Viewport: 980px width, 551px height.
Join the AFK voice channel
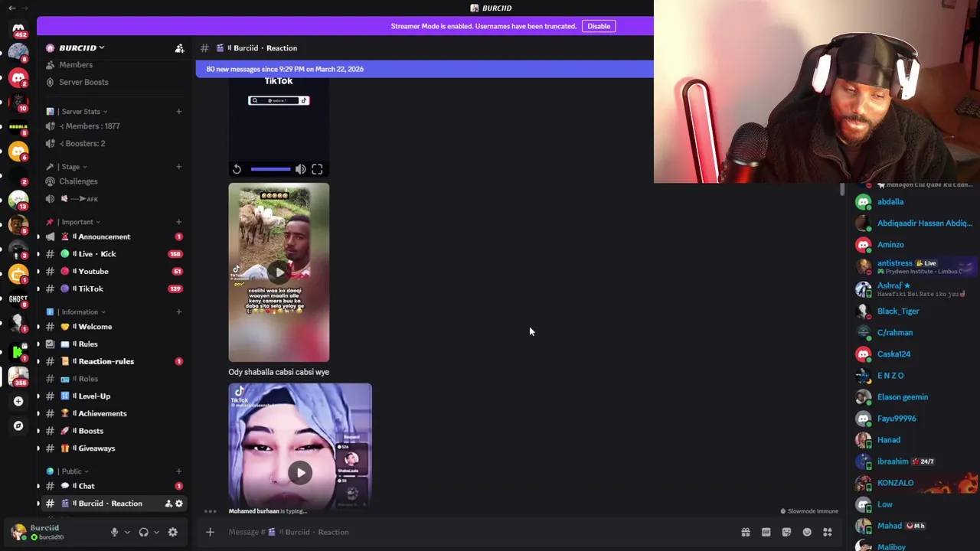[113, 199]
